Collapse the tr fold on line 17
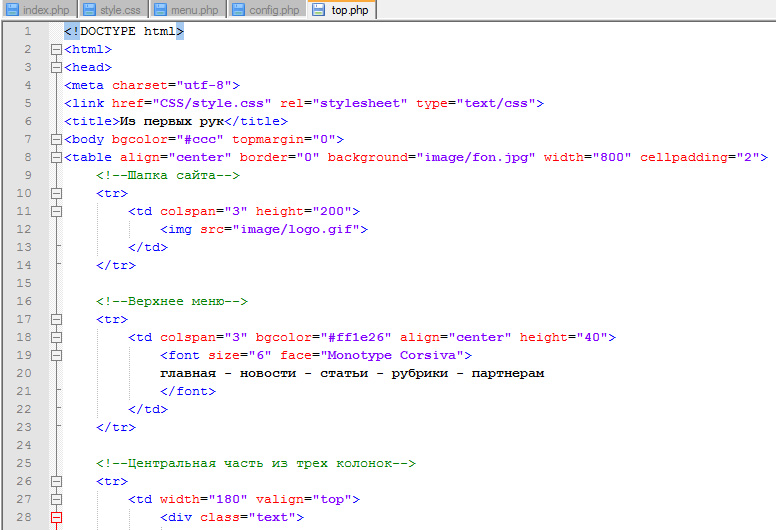The width and height of the screenshot is (776, 530). coord(56,319)
